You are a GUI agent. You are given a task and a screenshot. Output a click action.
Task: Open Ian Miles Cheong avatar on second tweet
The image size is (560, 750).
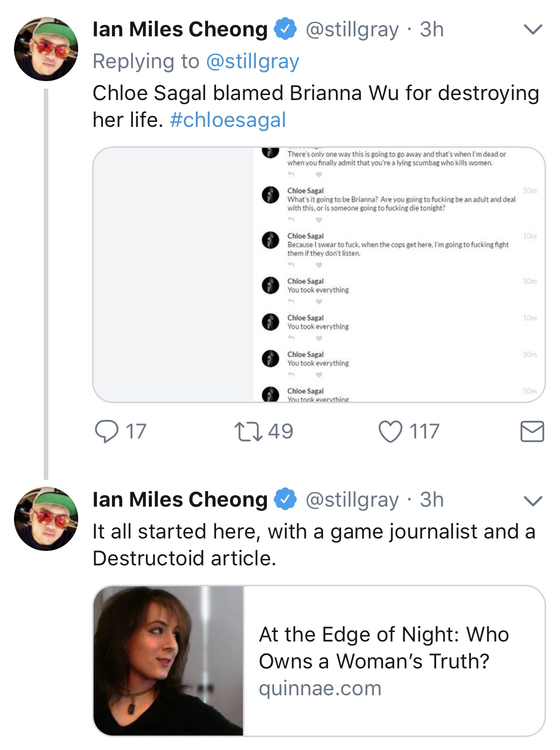click(x=46, y=519)
